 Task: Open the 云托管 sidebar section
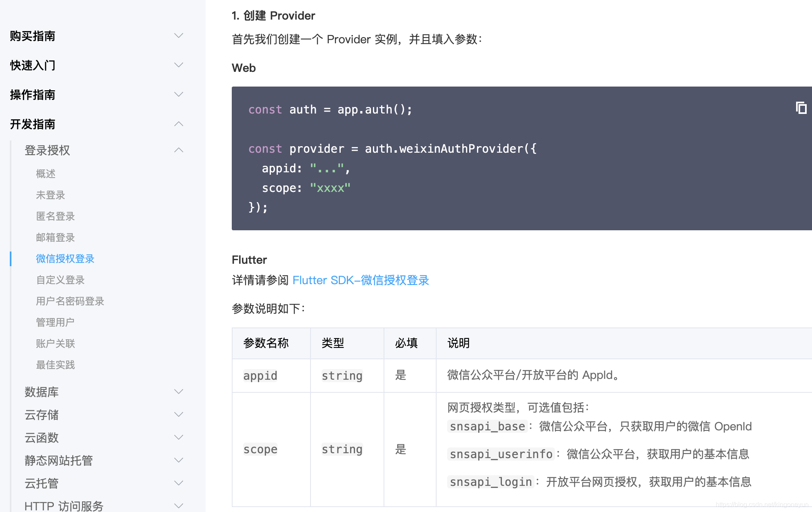point(42,483)
